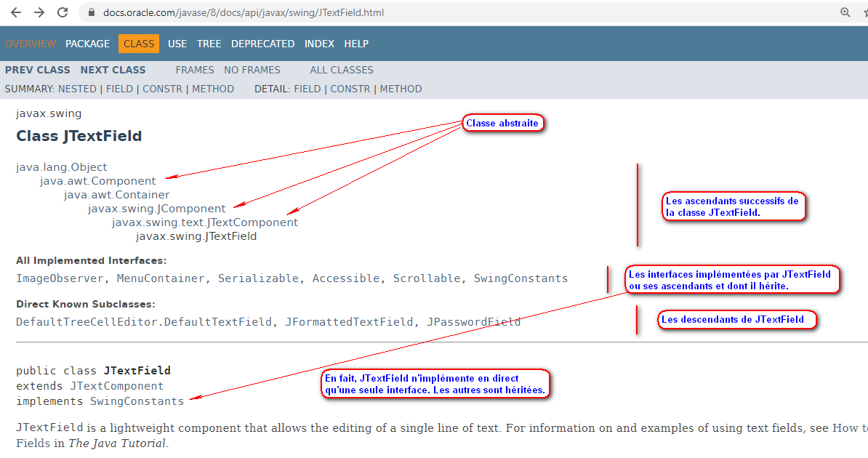Click the browser forward arrow

point(39,12)
